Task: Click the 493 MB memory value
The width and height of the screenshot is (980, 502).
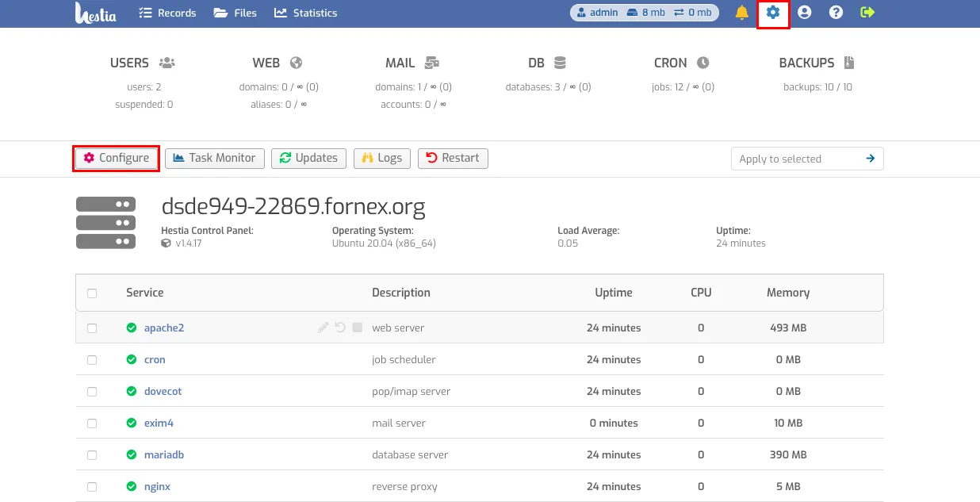Action: (x=788, y=328)
